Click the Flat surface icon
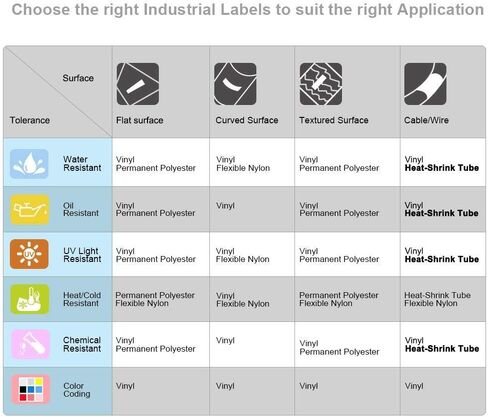Viewport: 488px width, 417px height. (138, 84)
